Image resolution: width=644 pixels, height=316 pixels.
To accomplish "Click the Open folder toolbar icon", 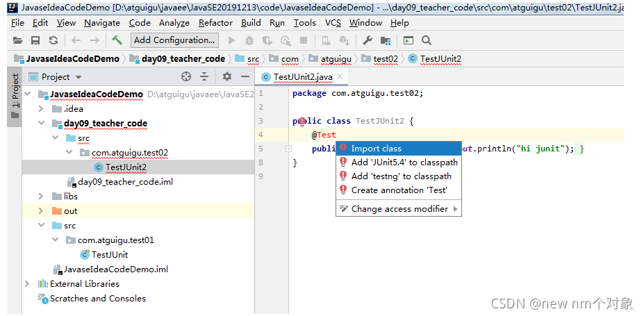I will [x=17, y=40].
